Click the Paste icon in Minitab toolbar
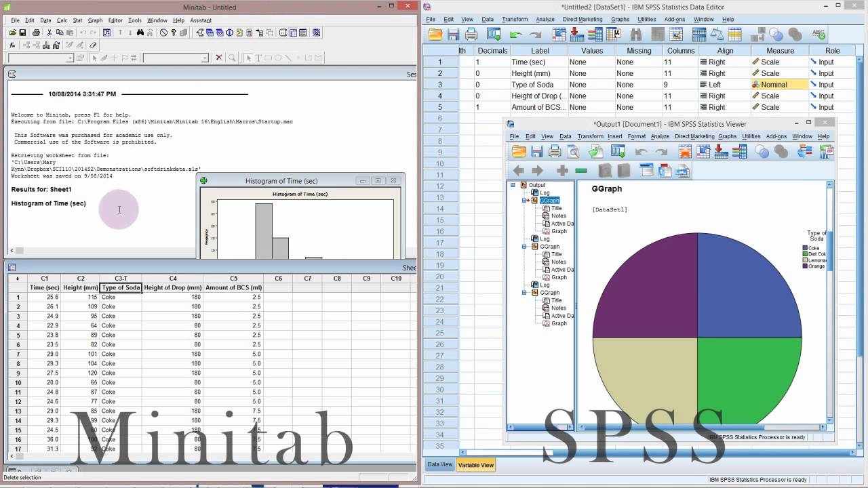 click(71, 33)
